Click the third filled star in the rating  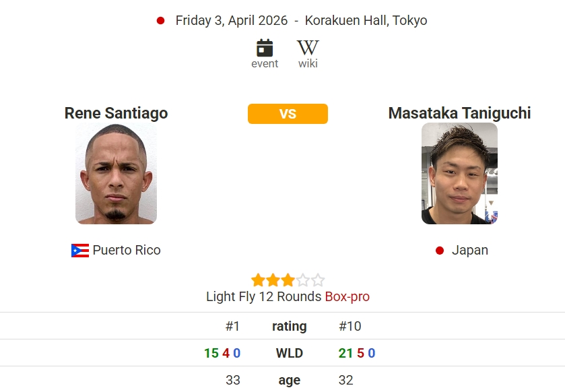coord(288,280)
